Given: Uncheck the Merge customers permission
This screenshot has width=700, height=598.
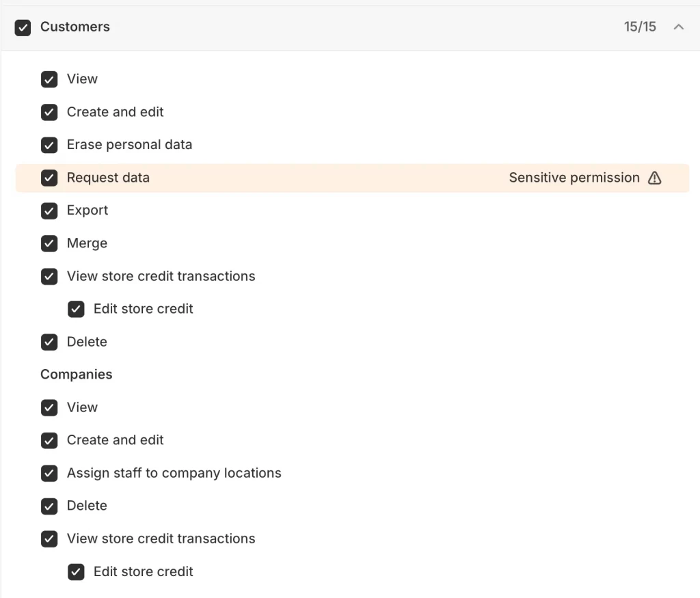Looking at the screenshot, I should [x=49, y=243].
